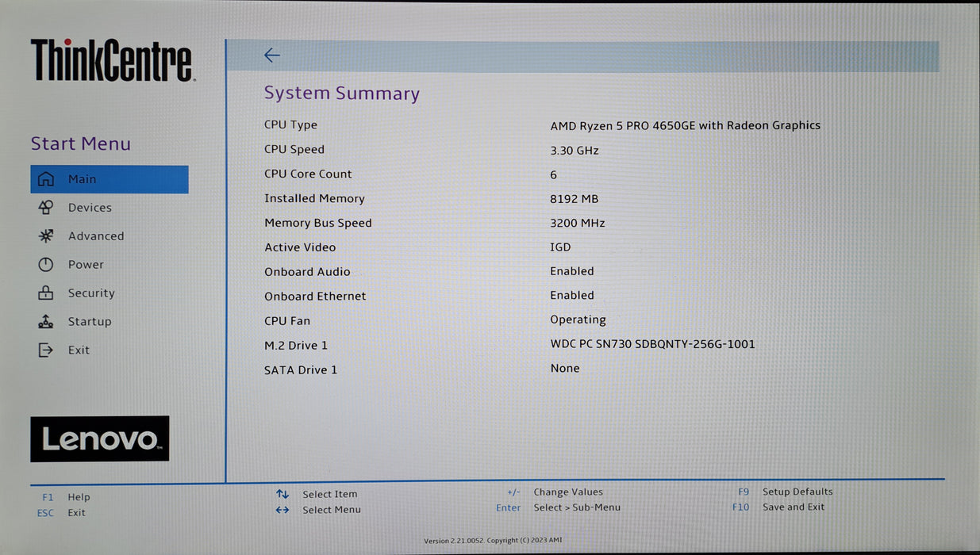Select the CPU Type label
Screen dimensions: 980x555
tap(290, 125)
